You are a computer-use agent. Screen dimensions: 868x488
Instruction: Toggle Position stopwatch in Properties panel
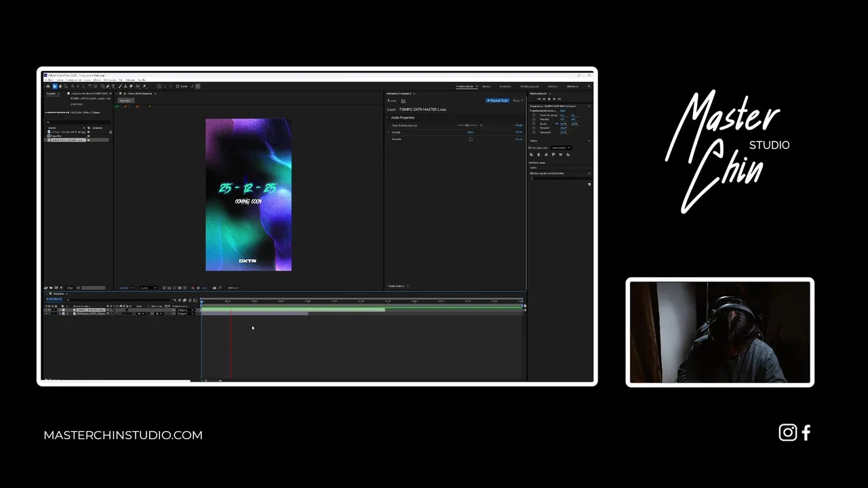[534, 119]
